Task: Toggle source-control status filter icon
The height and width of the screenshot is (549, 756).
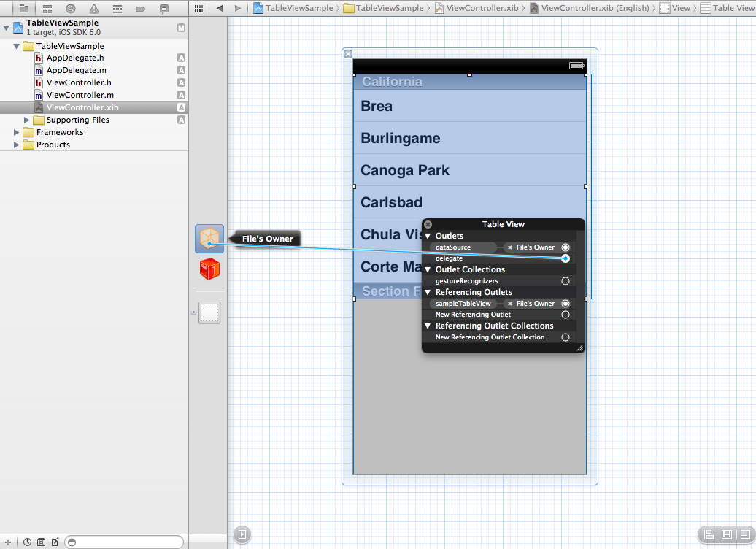Action: coord(42,542)
